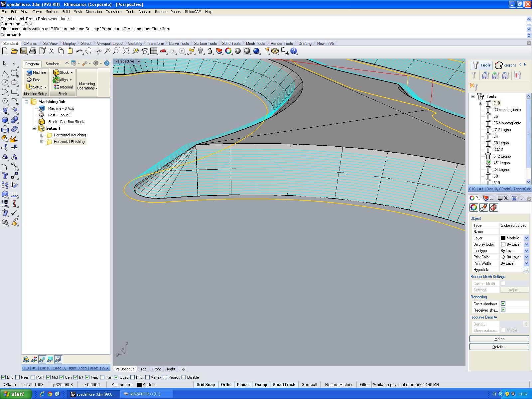Click the Options gear icon
Image resolution: width=532 pixels, height=399 pixels.
click(x=275, y=51)
